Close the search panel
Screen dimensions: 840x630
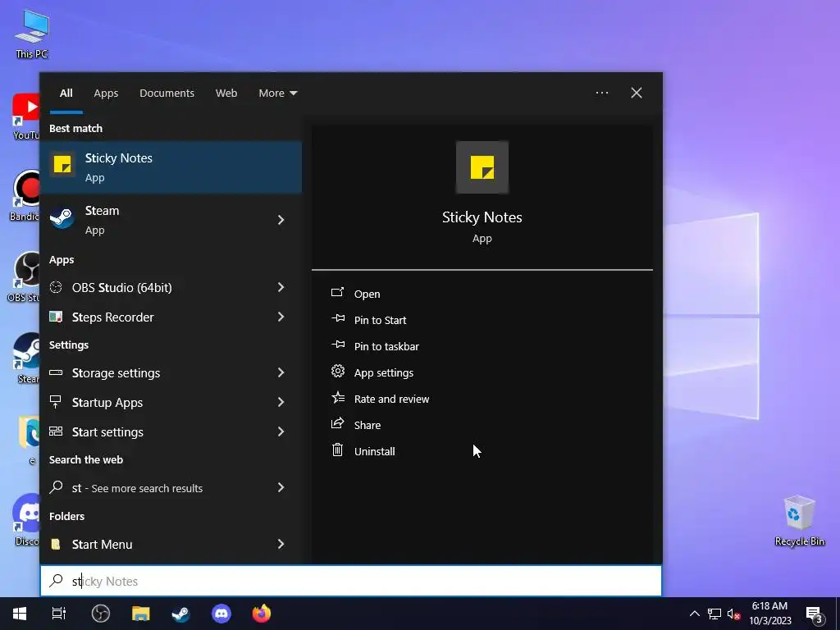pyautogui.click(x=636, y=94)
